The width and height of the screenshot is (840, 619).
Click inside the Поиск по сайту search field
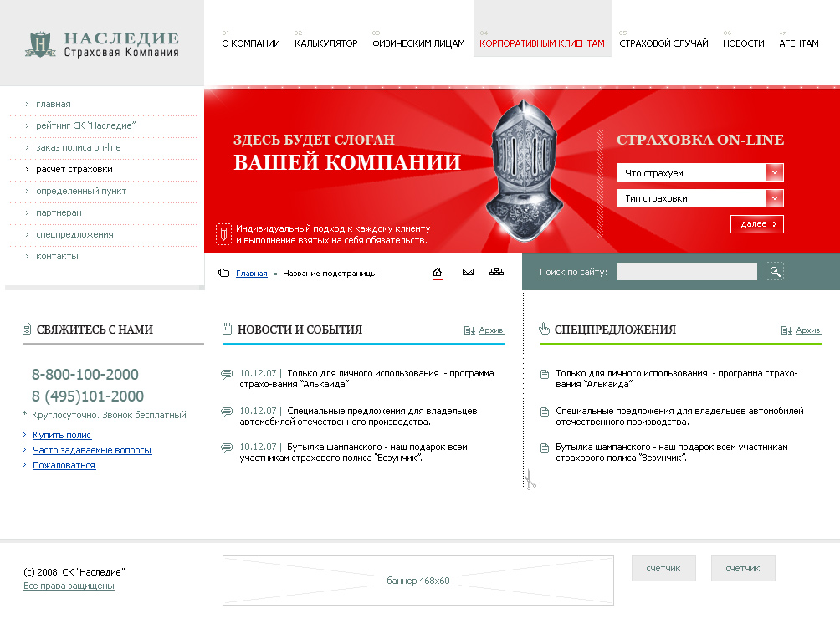pyautogui.click(x=686, y=271)
